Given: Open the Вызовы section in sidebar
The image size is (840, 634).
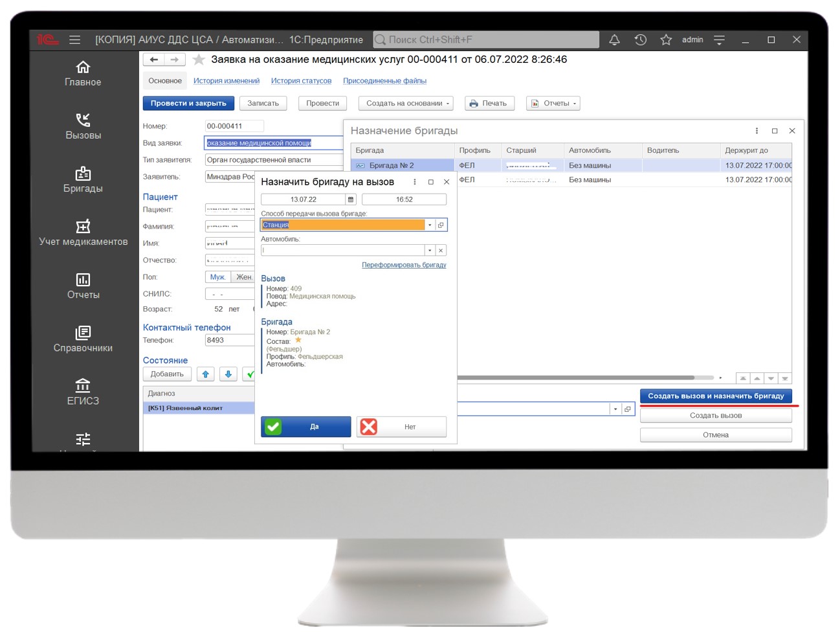Looking at the screenshot, I should coord(83,126).
